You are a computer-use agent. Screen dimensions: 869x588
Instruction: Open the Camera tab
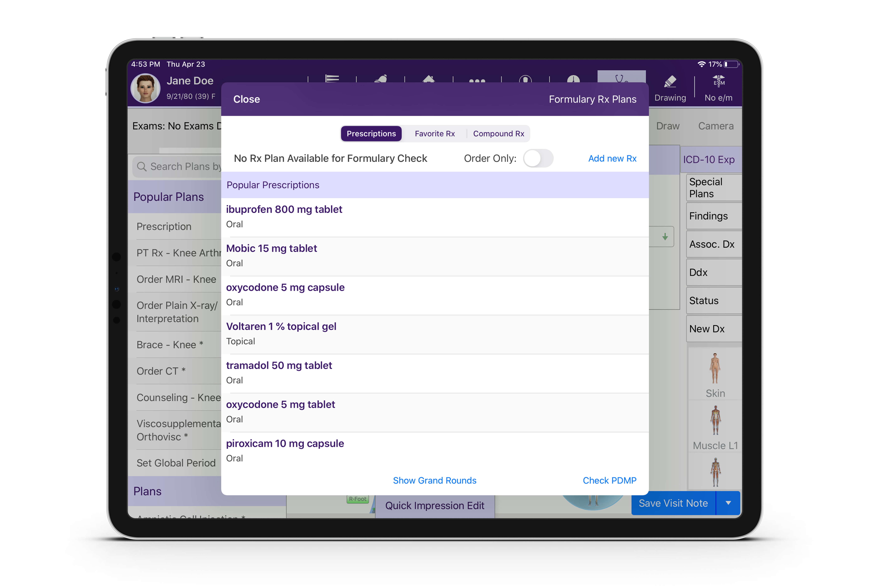716,126
